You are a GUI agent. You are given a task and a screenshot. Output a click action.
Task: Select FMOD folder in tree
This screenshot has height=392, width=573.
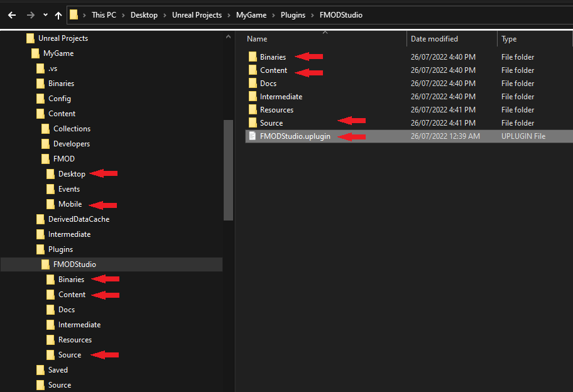[64, 158]
